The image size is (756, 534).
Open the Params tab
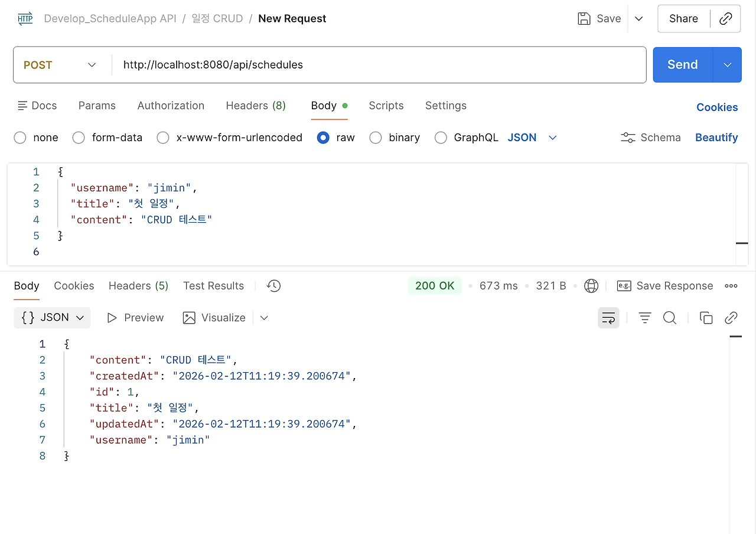pos(97,105)
